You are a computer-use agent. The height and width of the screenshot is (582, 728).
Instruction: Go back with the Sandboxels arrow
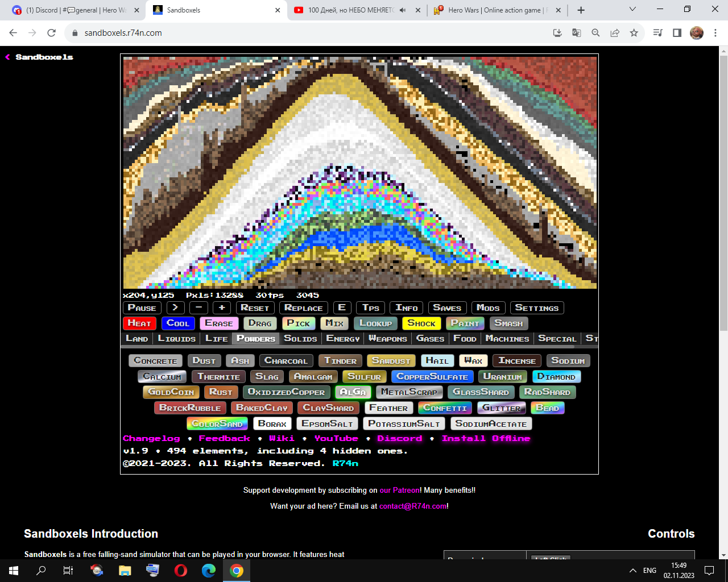[x=8, y=57]
